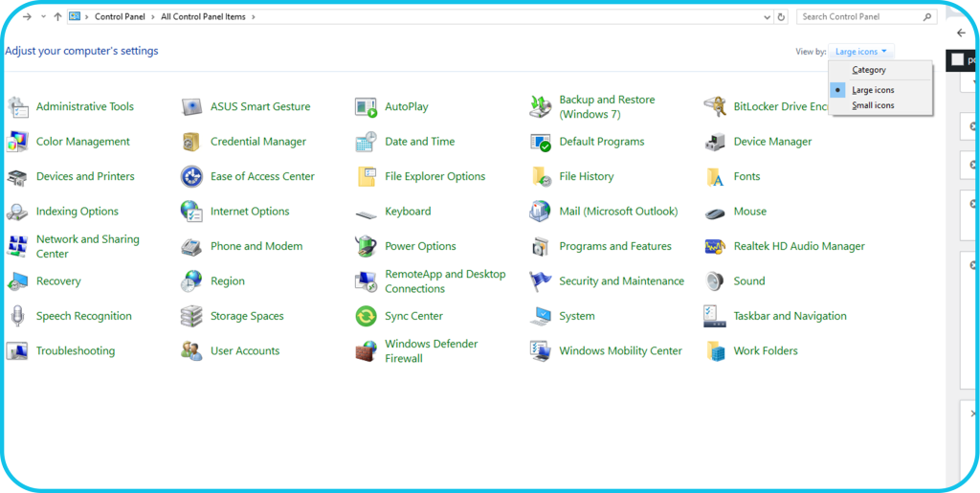980x493 pixels.
Task: Expand the chevron after All Control Panel Items
Action: (253, 17)
